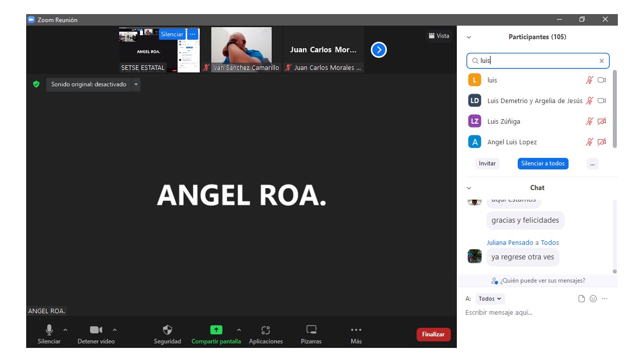The width and height of the screenshot is (644, 362).
Task: Open video options arrow beside Detener vídeo
Action: tap(115, 330)
